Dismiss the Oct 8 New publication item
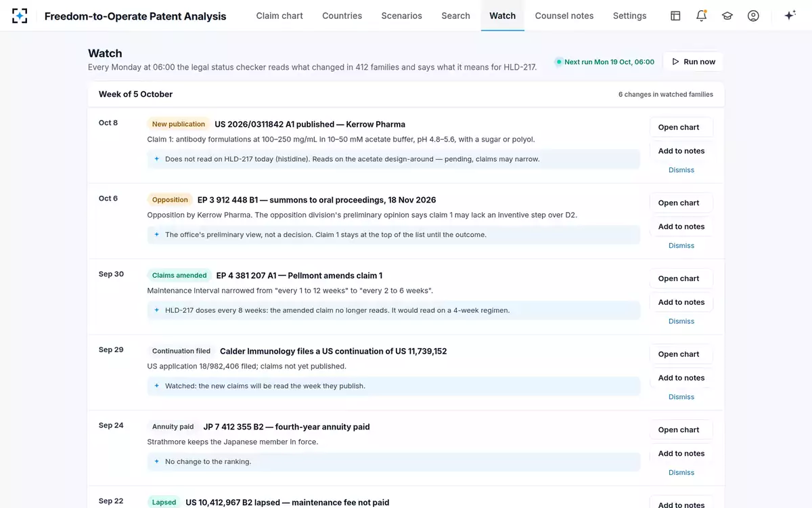812x508 pixels. pyautogui.click(x=681, y=170)
